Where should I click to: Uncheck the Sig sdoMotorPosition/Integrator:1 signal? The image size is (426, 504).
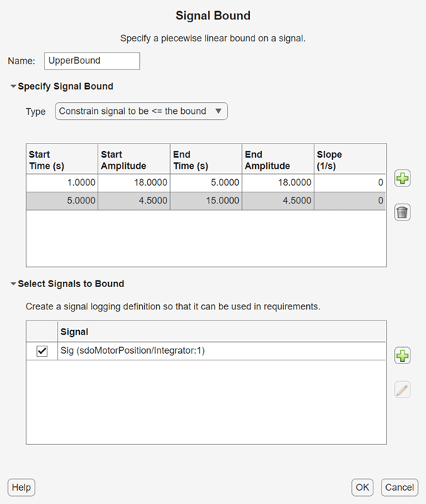[x=42, y=351]
